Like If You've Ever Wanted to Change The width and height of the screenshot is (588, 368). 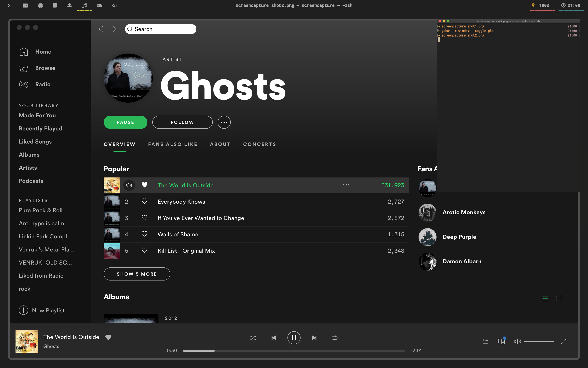[145, 218]
